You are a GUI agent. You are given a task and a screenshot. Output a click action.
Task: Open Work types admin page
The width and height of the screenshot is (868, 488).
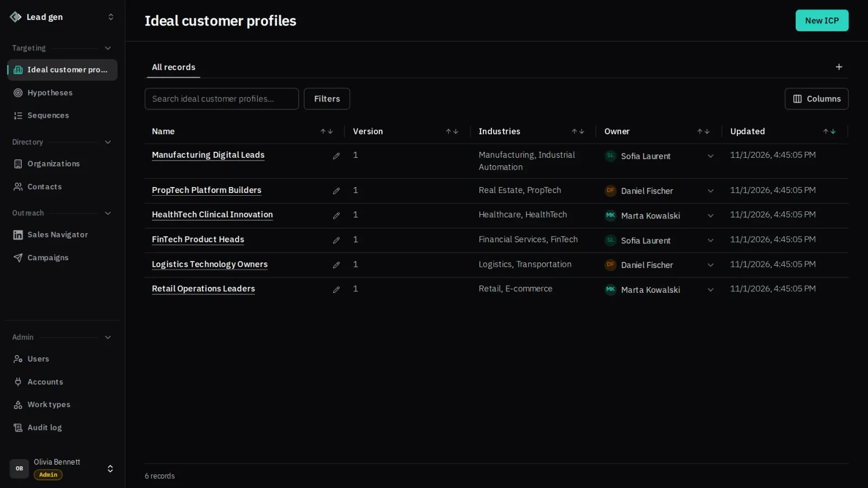(x=62, y=404)
